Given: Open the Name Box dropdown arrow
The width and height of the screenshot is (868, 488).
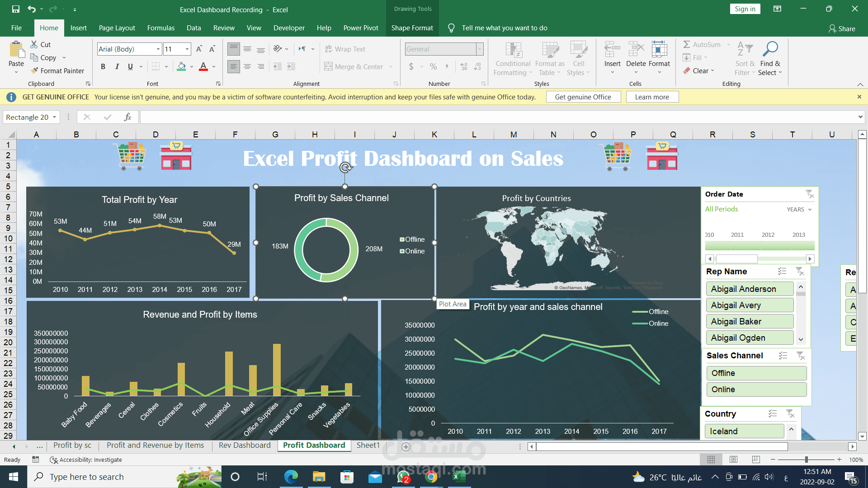Looking at the screenshot, I should (x=54, y=117).
